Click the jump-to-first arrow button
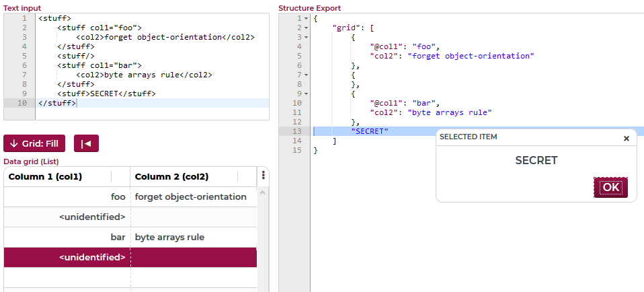This screenshot has height=292, width=644. point(86,143)
